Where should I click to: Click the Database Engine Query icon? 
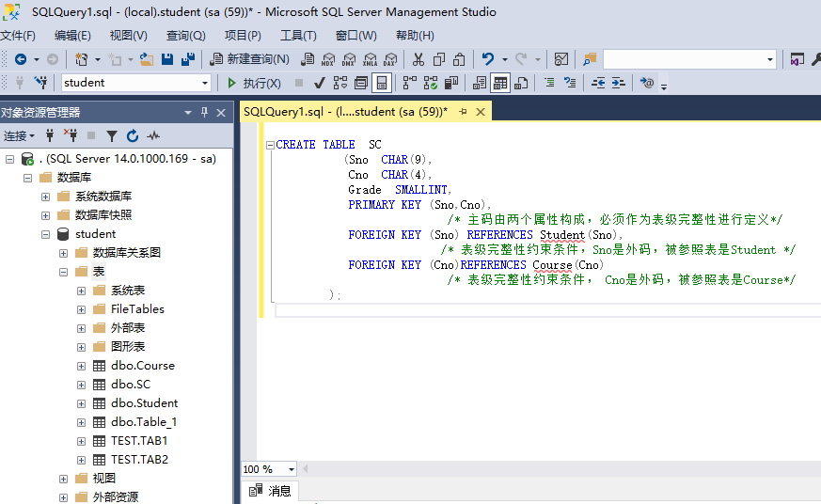(x=308, y=59)
